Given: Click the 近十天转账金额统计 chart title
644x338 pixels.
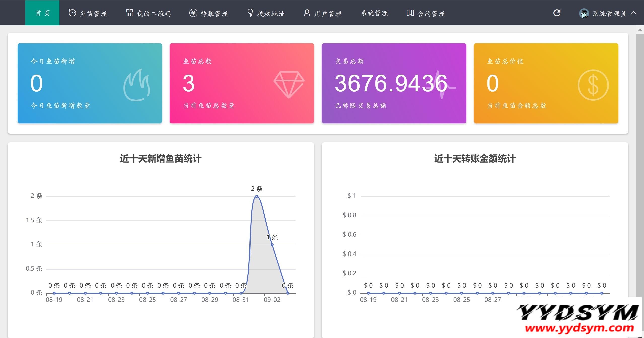Looking at the screenshot, I should 475,159.
